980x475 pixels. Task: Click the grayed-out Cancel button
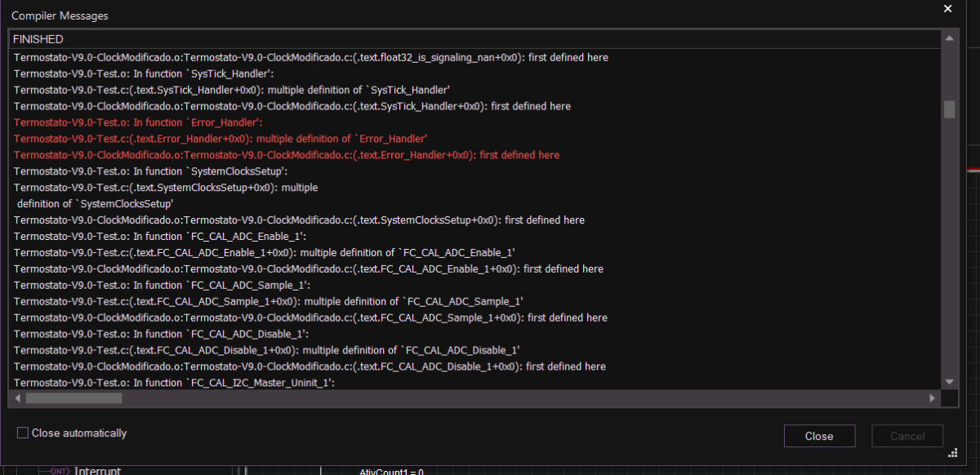pos(906,436)
